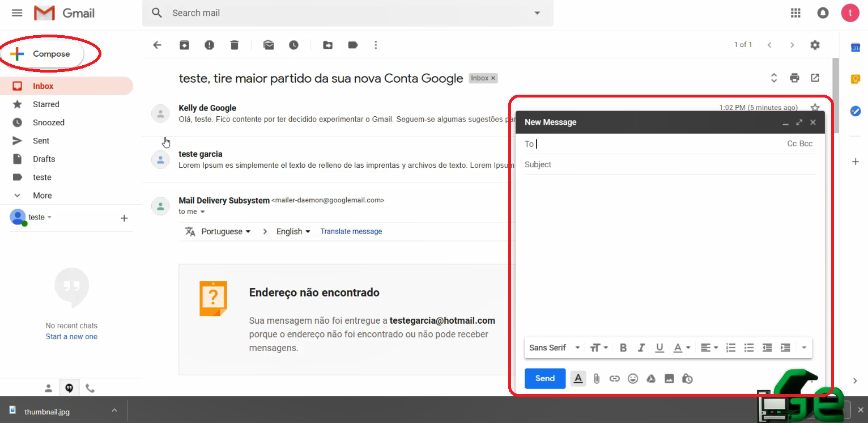Expand all messages arrows icon

coord(774,78)
